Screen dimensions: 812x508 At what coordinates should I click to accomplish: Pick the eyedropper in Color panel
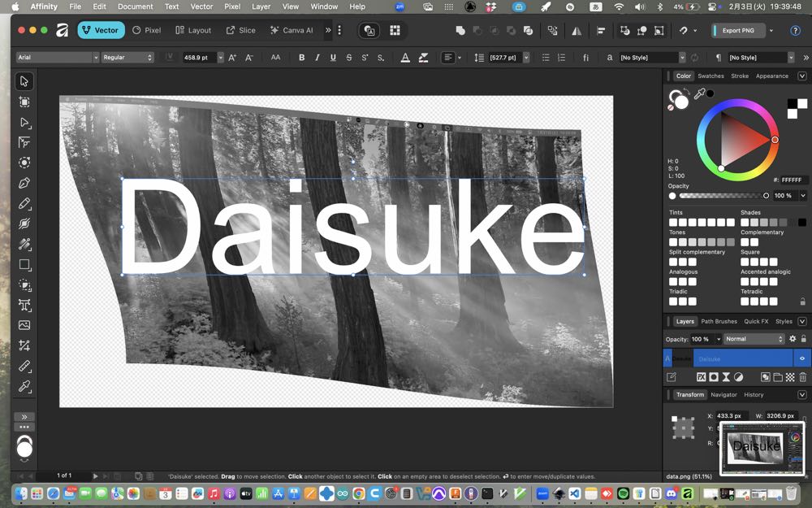[x=699, y=93]
